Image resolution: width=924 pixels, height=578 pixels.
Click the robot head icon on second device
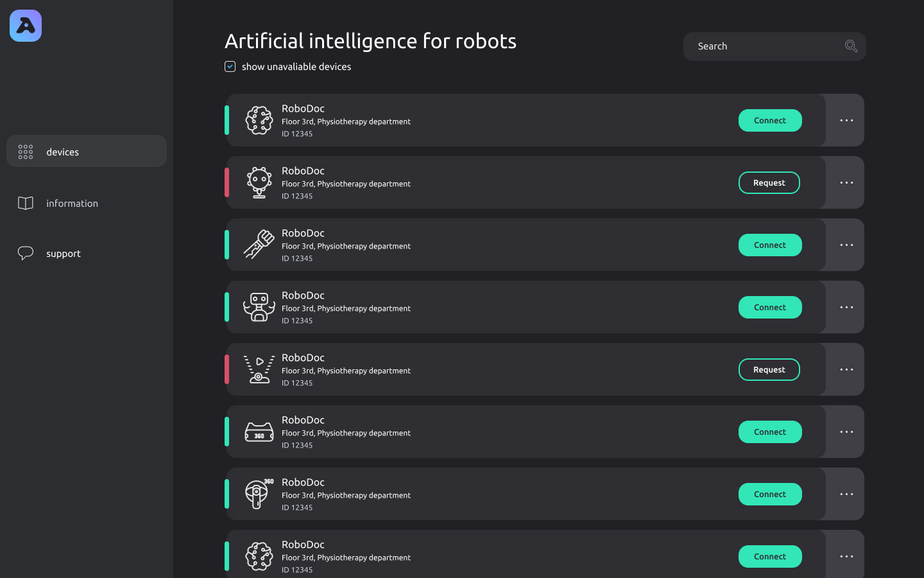point(259,182)
